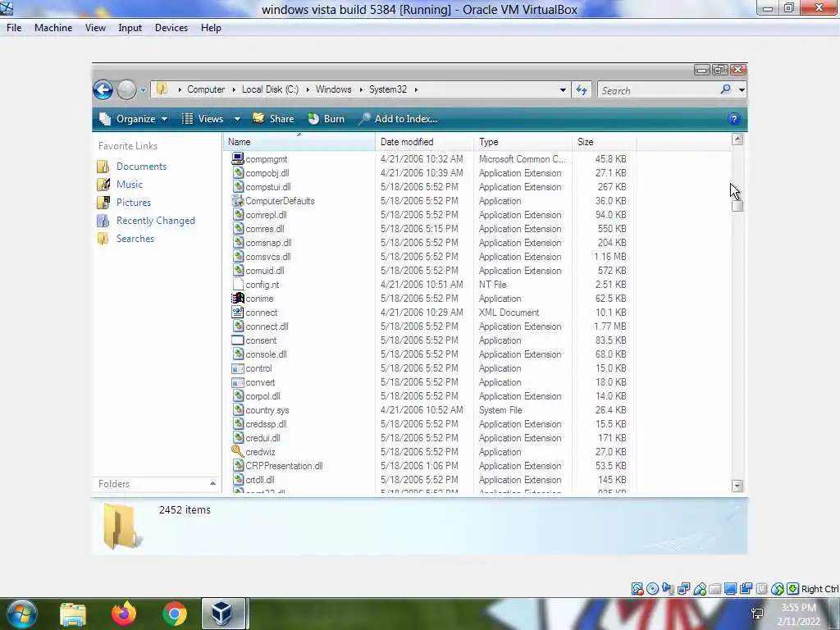Viewport: 840px width, 630px height.
Task: Click the Search input field
Action: tap(659, 90)
